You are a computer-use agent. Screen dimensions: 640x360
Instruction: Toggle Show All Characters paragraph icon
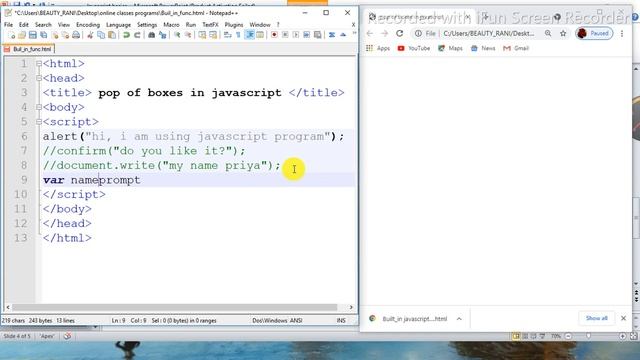(x=238, y=35)
